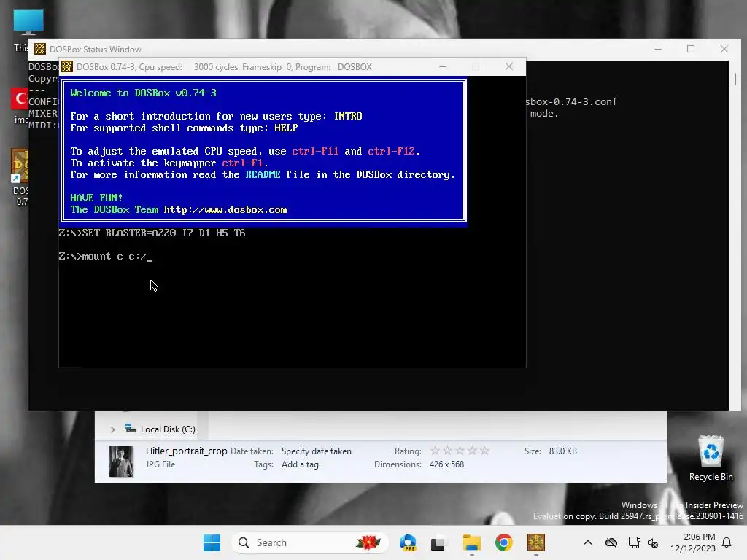Image resolution: width=747 pixels, height=560 pixels.
Task: Open clock and date flyout
Action: pos(693,542)
